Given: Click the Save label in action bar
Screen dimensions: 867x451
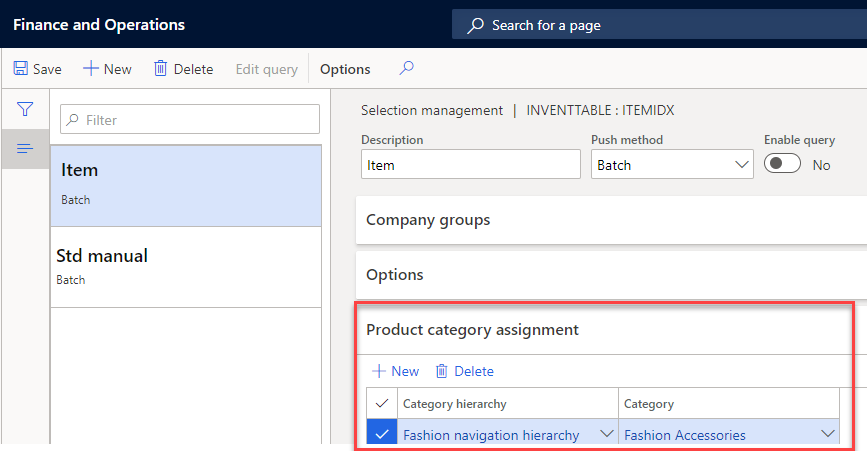Looking at the screenshot, I should click(47, 69).
